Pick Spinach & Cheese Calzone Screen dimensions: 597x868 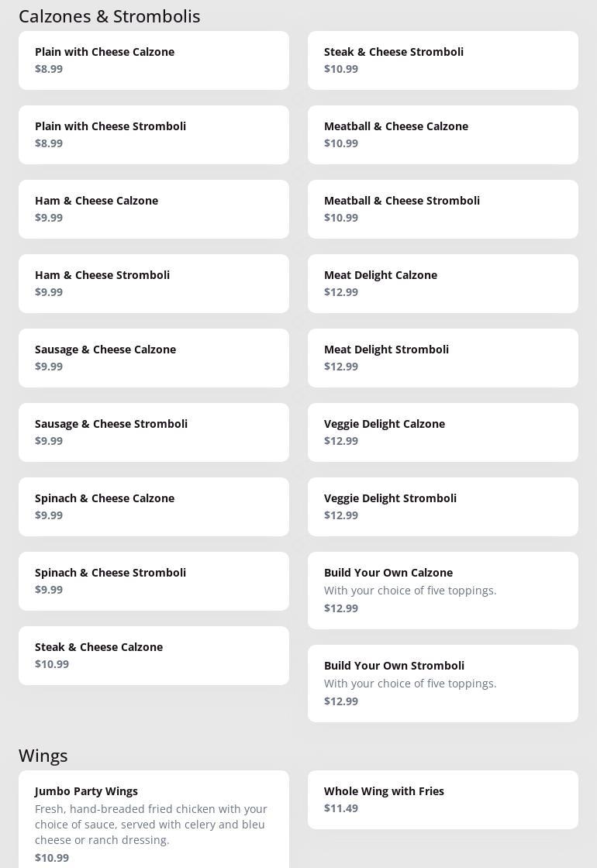pyautogui.click(x=154, y=507)
